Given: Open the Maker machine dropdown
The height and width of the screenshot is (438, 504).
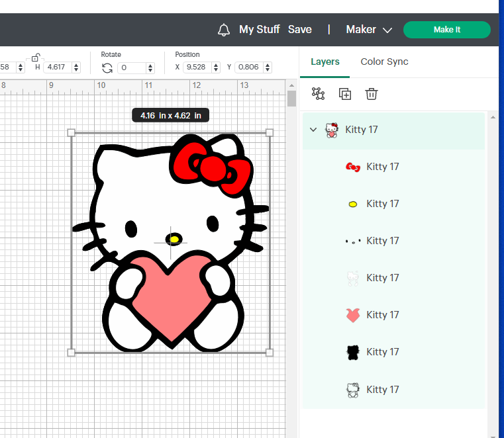Looking at the screenshot, I should point(369,30).
